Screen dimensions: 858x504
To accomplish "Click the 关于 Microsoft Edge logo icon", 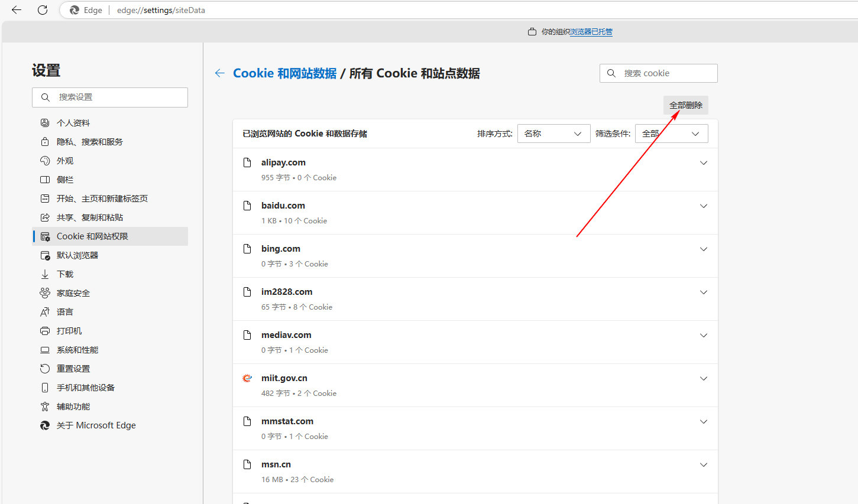I will (x=45, y=425).
